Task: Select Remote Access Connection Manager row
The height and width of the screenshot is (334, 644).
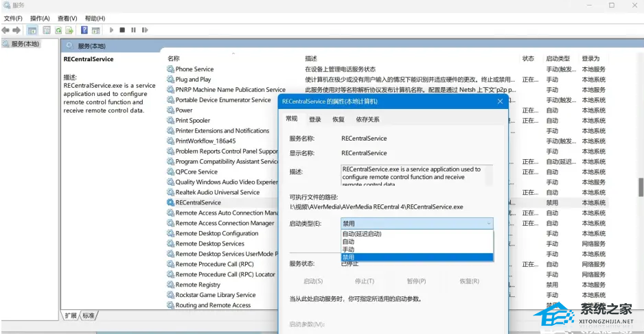Action: point(222,223)
